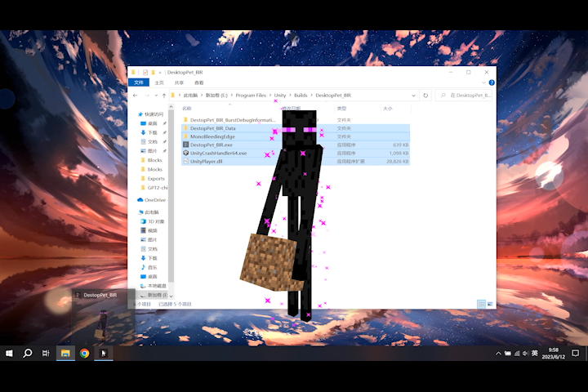Open the volume control in system tray
This screenshot has height=392, width=588.
pos(525,354)
